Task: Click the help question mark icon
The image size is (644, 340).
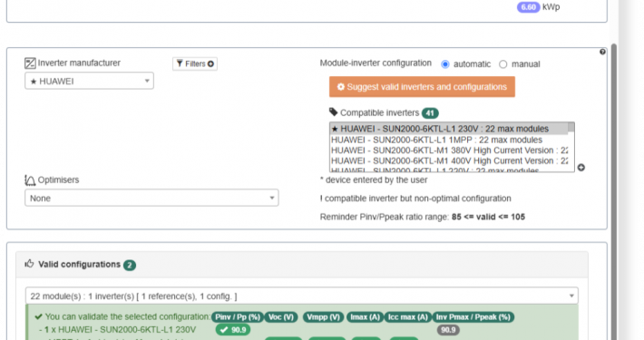Action: pos(602,52)
